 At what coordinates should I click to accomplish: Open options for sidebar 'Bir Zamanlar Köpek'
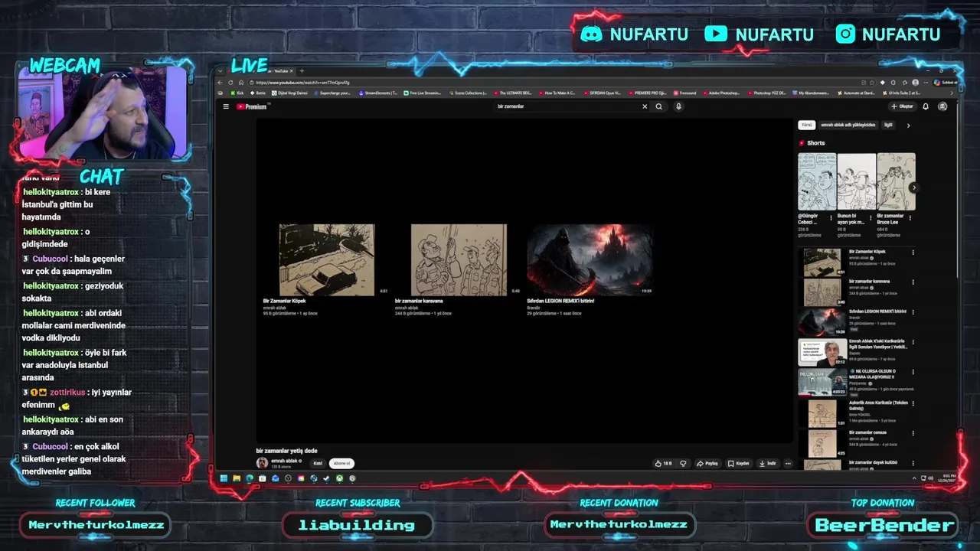click(x=913, y=252)
